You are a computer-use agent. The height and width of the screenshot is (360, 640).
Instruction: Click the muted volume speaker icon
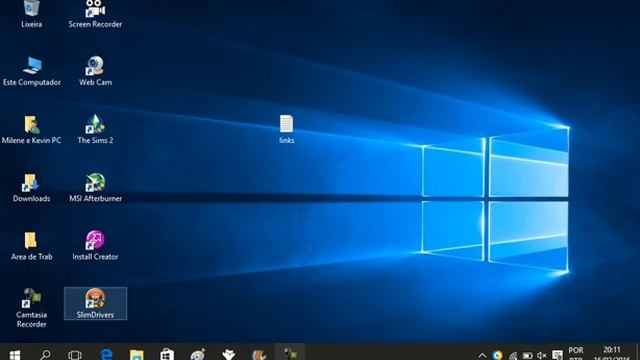tap(542, 356)
